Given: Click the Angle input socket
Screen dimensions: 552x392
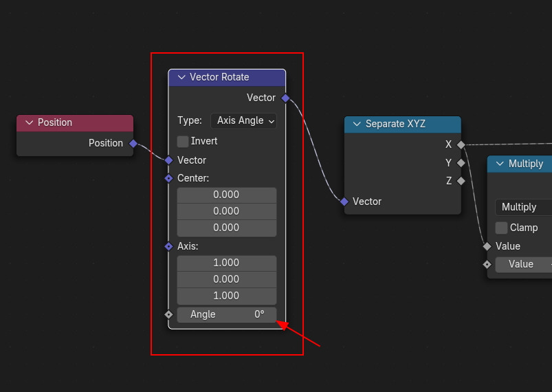Looking at the screenshot, I should (x=168, y=314).
